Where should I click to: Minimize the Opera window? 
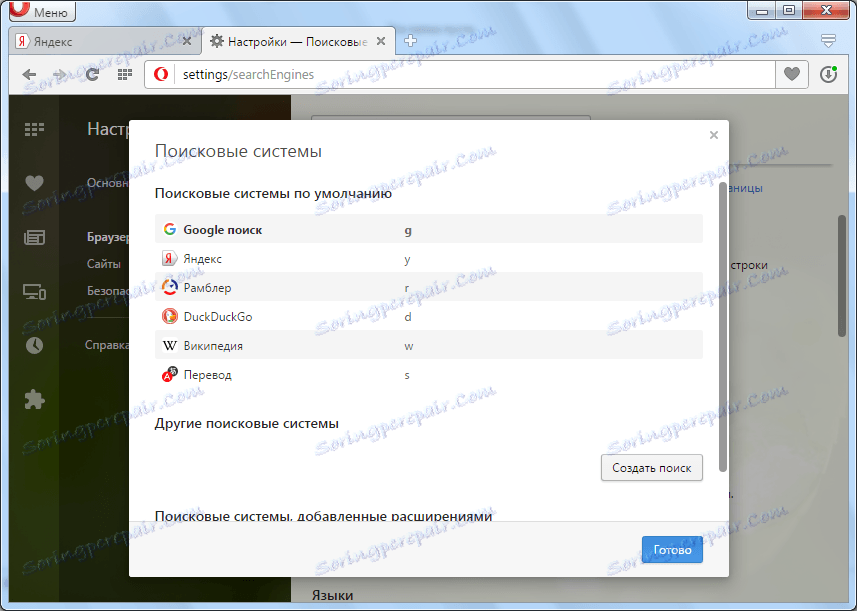763,10
